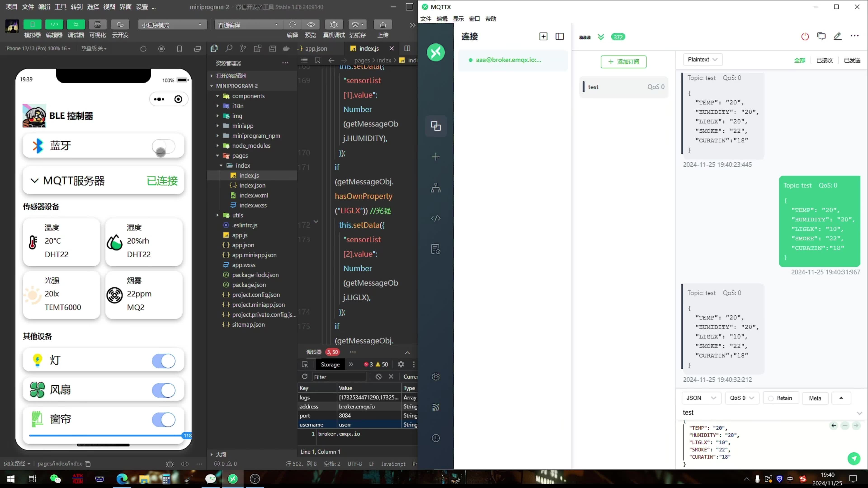The width and height of the screenshot is (868, 488).
Task: Show only 已接收 received messages
Action: (824, 60)
